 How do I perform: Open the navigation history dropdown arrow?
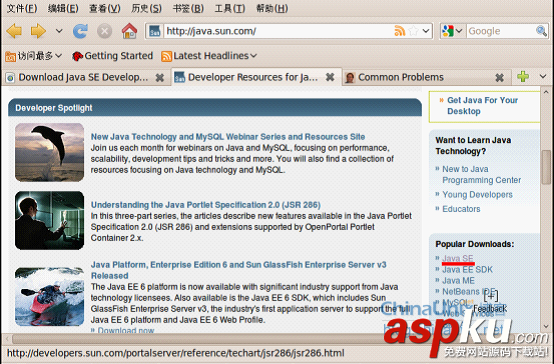point(59,31)
